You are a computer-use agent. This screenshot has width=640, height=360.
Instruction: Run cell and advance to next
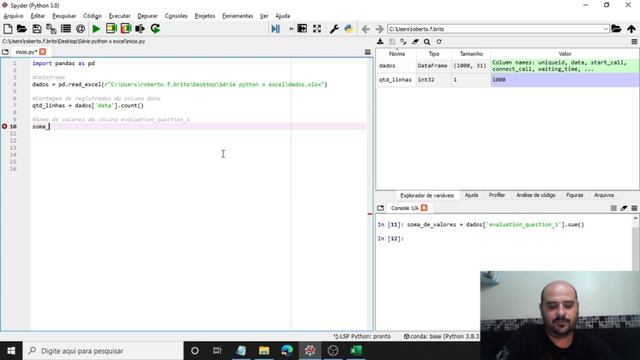click(x=126, y=29)
